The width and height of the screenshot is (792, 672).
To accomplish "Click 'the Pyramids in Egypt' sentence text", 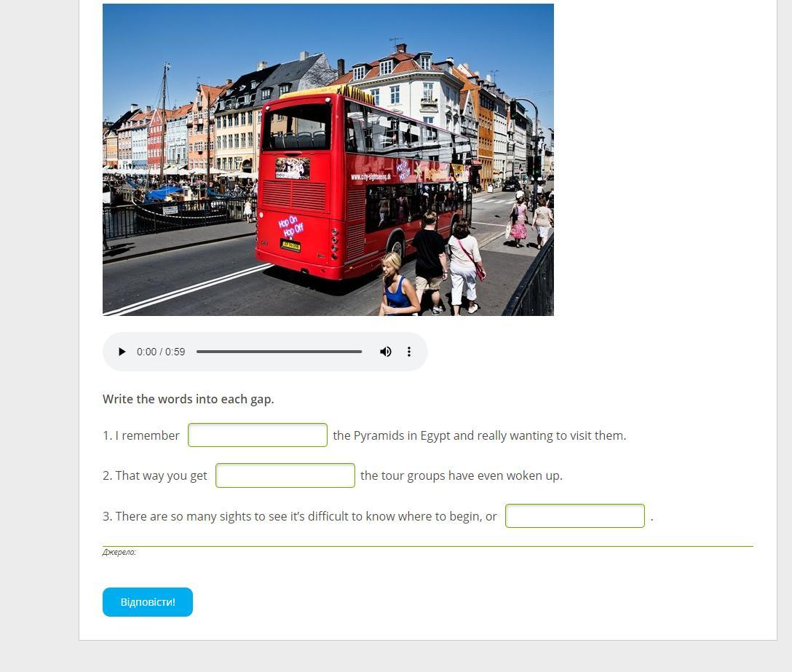I will (x=479, y=435).
